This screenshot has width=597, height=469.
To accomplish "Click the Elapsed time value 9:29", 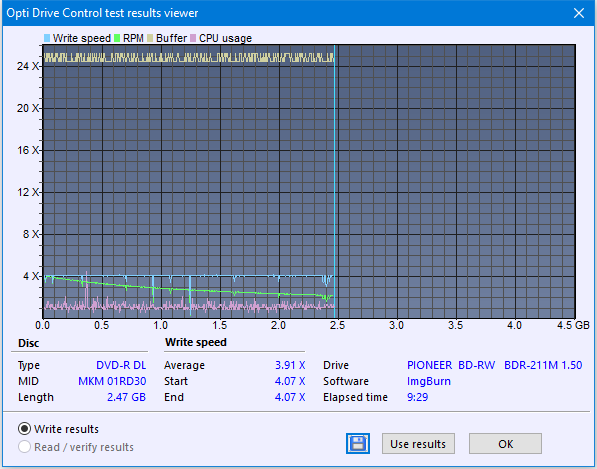I will pos(417,397).
